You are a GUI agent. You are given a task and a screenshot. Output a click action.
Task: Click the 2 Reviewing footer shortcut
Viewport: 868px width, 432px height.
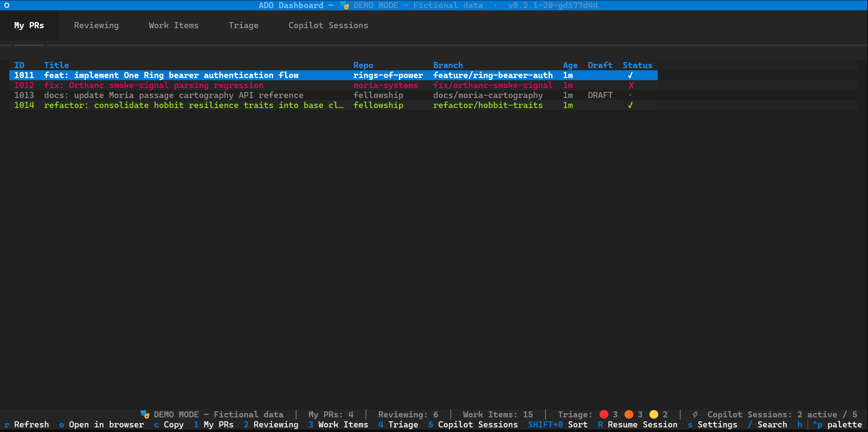point(271,425)
